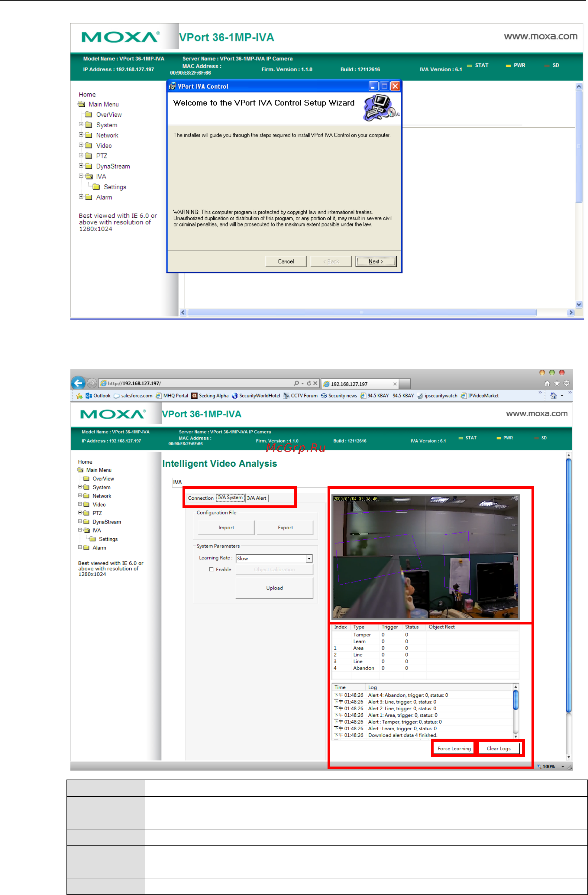Expand the System folder in the lower page's tree
The height and width of the screenshot is (895, 588).
pyautogui.click(x=80, y=487)
